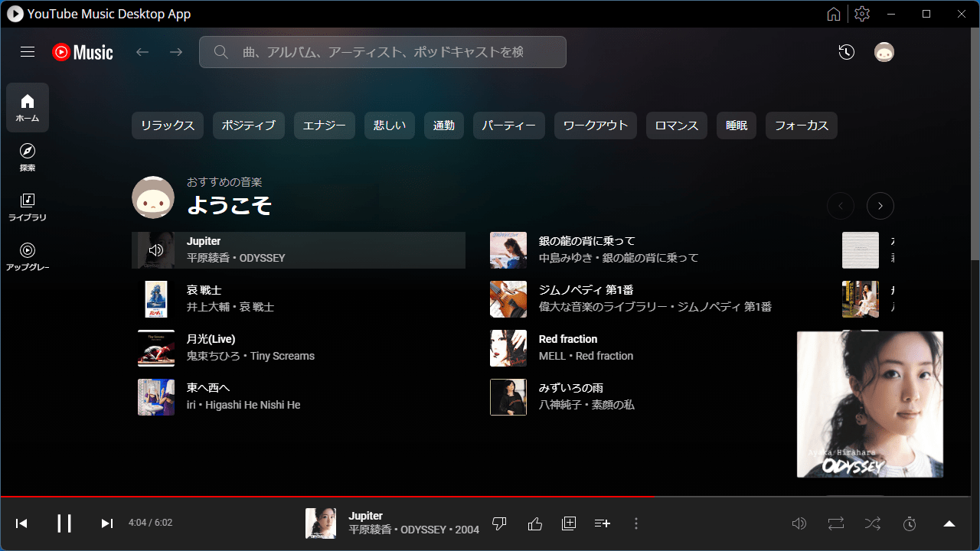Save Jupiter to library icon
Image resolution: width=980 pixels, height=551 pixels.
click(x=569, y=523)
